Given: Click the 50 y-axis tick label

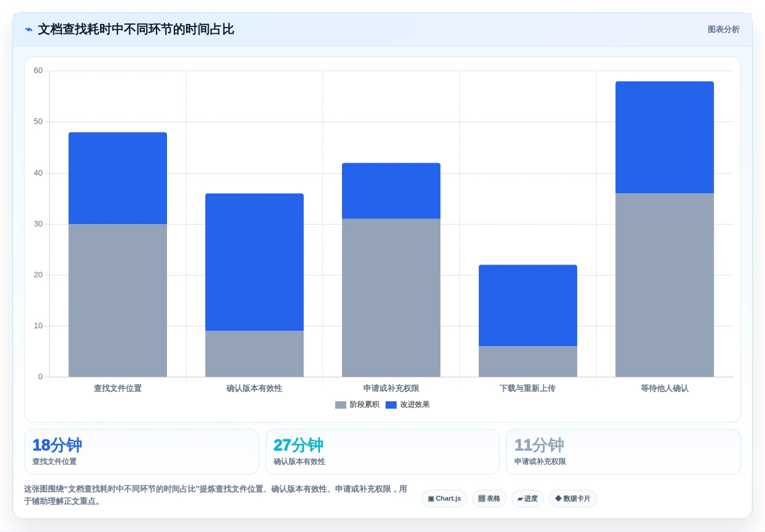Looking at the screenshot, I should (x=38, y=121).
